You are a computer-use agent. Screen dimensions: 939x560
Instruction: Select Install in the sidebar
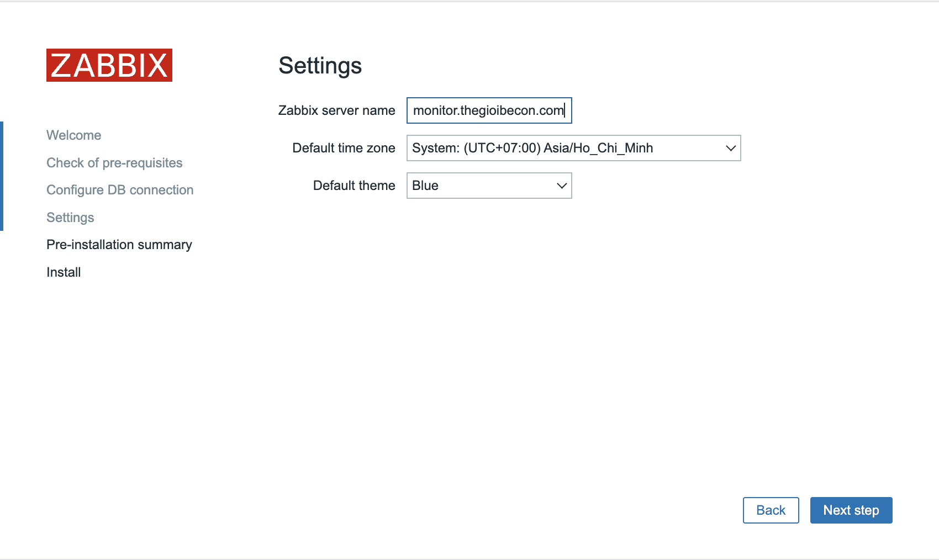click(63, 272)
